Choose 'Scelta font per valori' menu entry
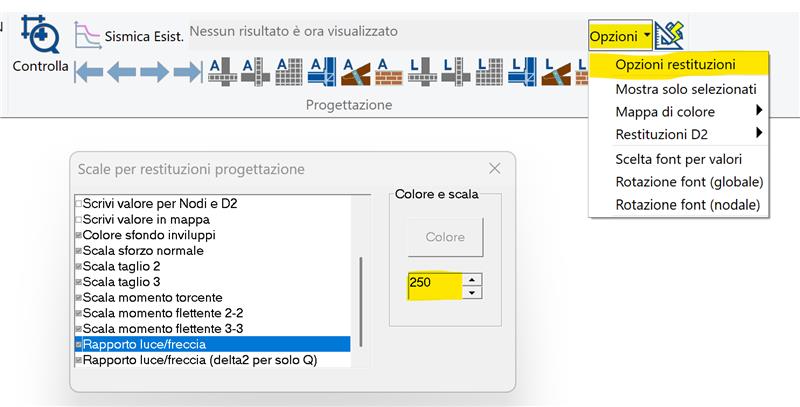This screenshot has height=407, width=800. [x=678, y=159]
